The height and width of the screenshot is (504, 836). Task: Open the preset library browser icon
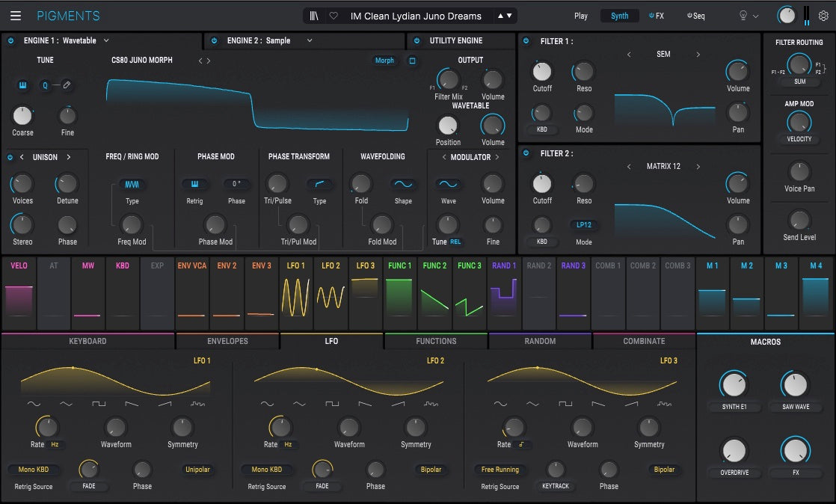pos(314,16)
